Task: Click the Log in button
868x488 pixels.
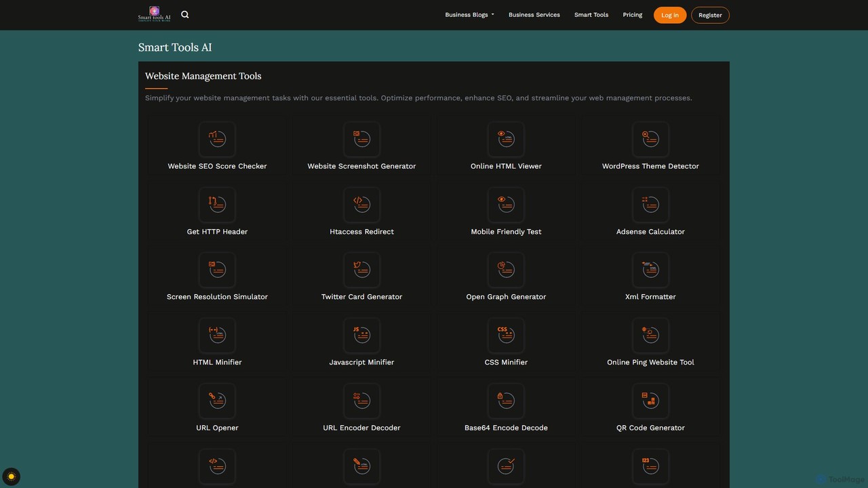Action: pyautogui.click(x=670, y=15)
